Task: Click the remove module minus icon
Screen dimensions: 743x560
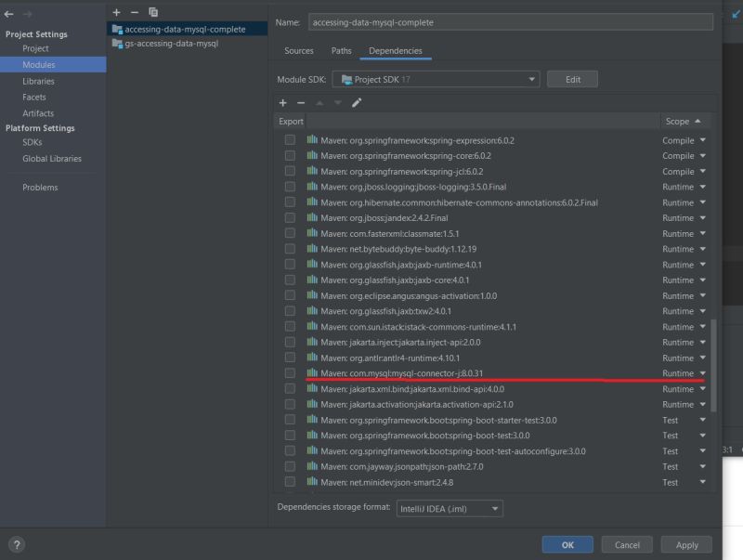Action: pos(133,12)
